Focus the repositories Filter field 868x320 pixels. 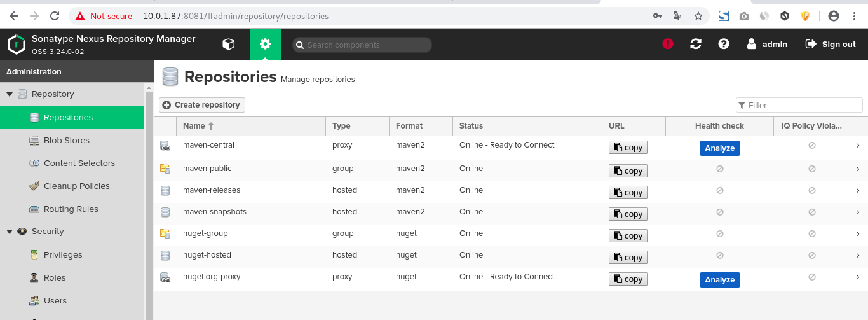coord(799,105)
